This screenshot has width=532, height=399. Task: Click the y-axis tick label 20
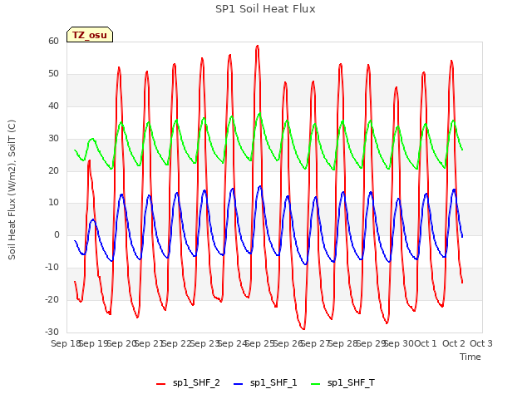(53, 170)
